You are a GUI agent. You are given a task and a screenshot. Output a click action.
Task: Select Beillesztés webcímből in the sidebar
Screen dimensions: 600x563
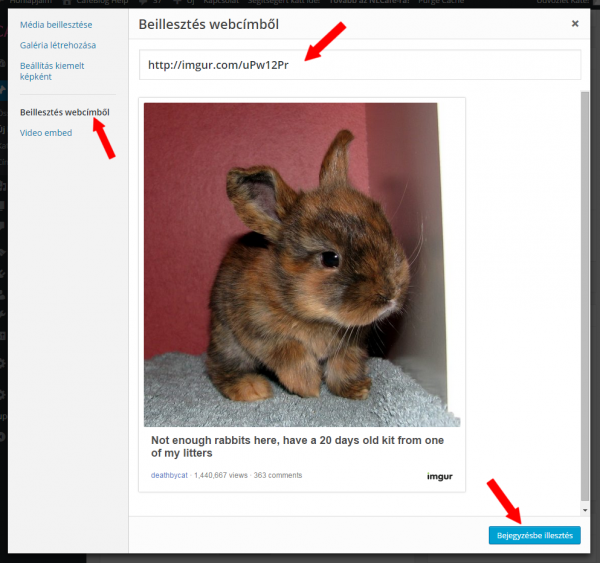click(x=65, y=112)
